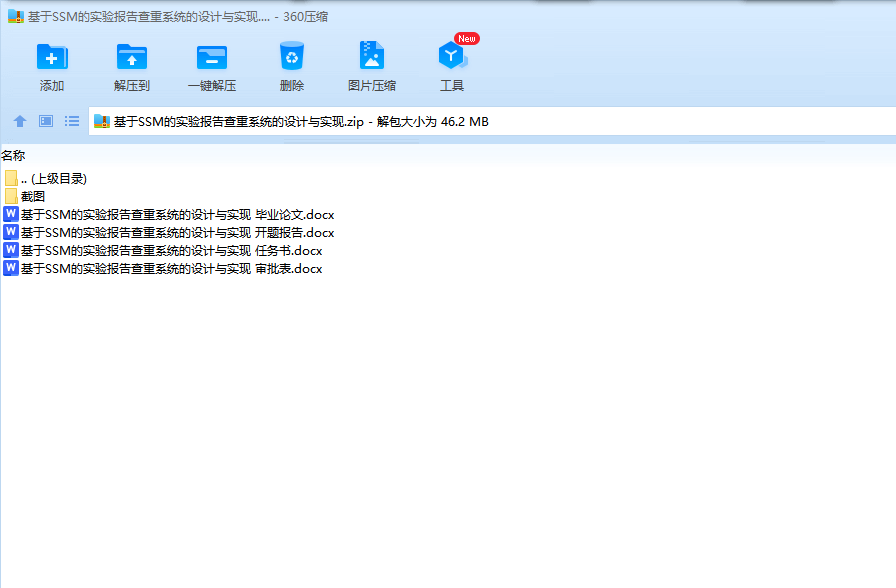The image size is (896, 588).
Task: Click the Word icon of 毕业论文.docx
Action: tap(11, 214)
